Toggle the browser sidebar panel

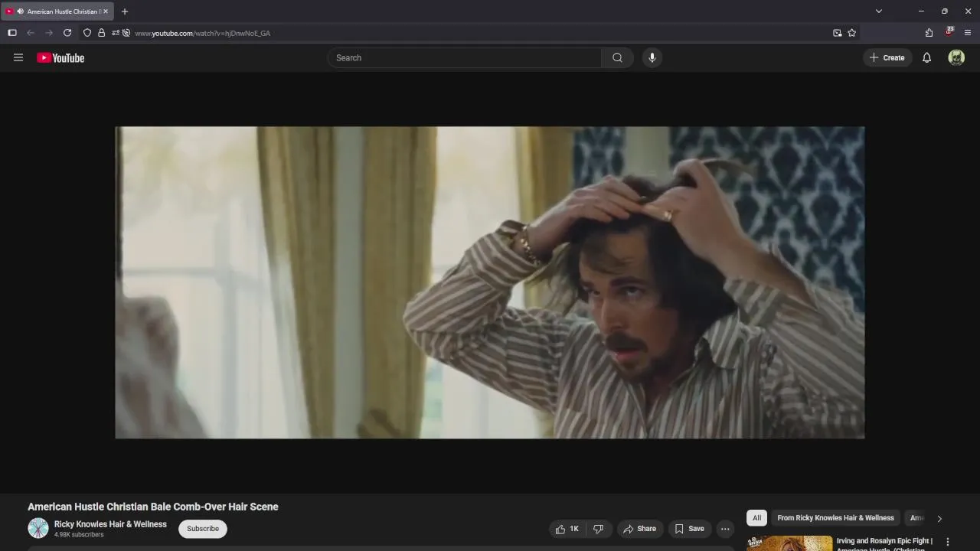point(12,33)
